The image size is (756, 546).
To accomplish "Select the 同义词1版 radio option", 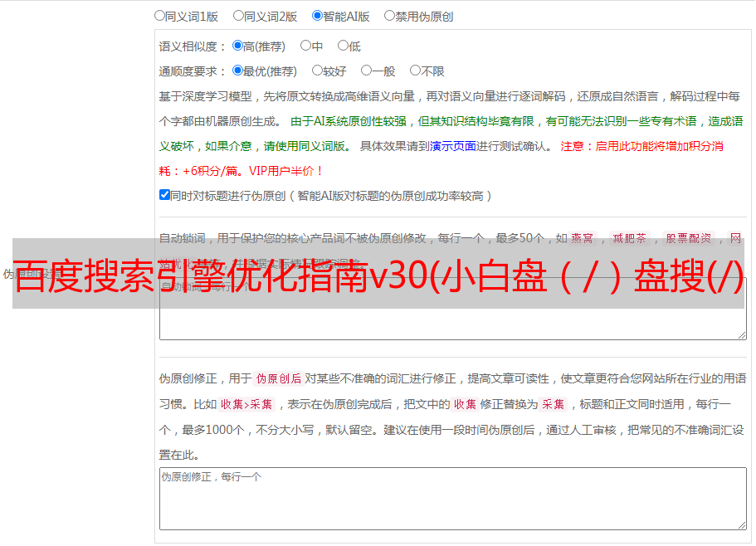I will (x=159, y=16).
